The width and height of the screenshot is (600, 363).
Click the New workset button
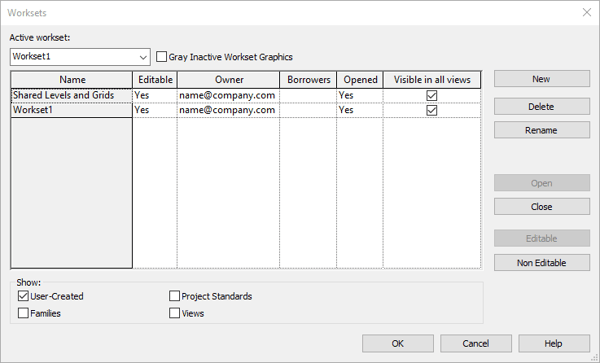[x=541, y=79]
